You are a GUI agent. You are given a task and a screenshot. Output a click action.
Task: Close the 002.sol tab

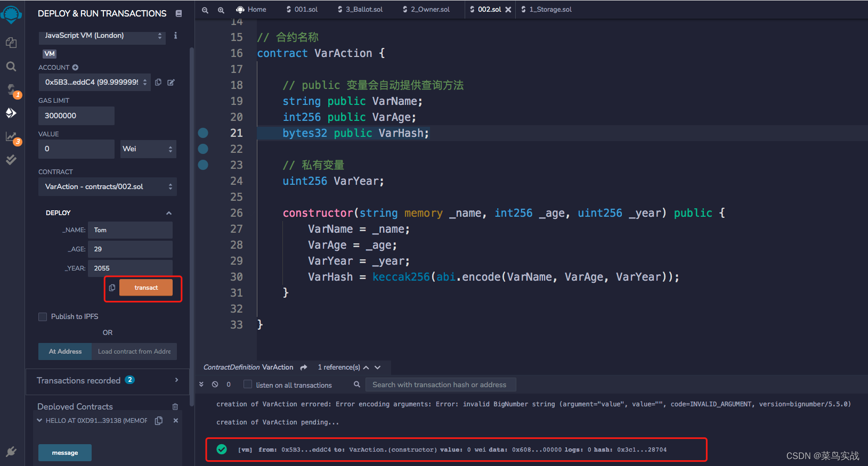pyautogui.click(x=508, y=10)
